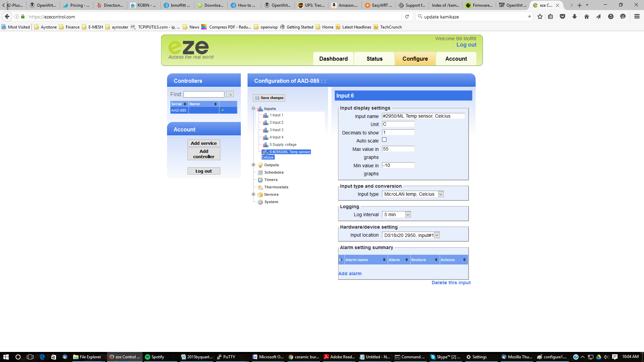Open the Schedules calendar icon
The height and width of the screenshot is (362, 644).
click(x=260, y=173)
